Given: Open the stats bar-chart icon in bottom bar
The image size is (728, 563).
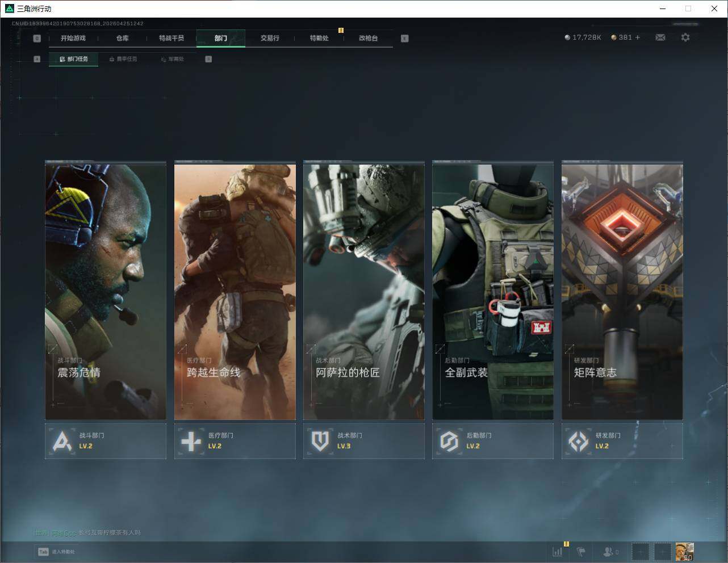Looking at the screenshot, I should (x=558, y=552).
